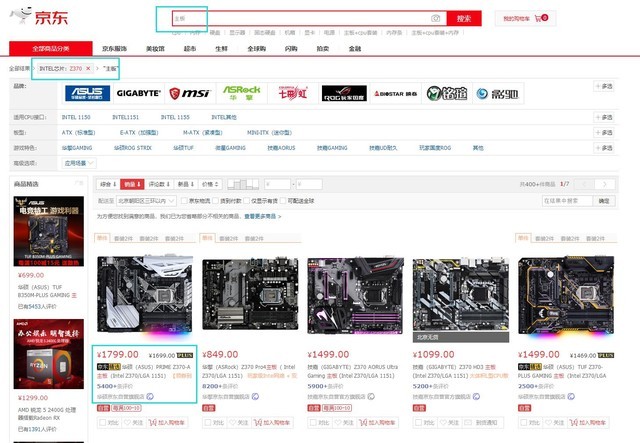Check the 可配送全球 filter checkbox
640x443 pixels.
tap(283, 201)
